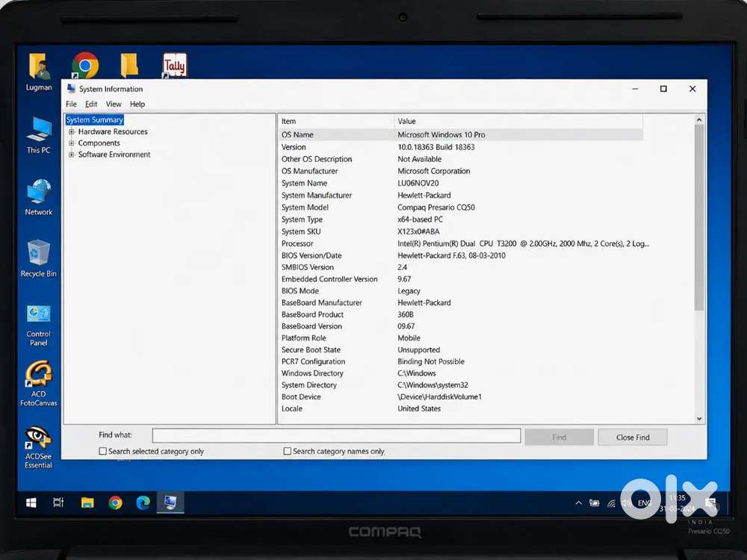
Task: Open the Help menu
Action: (x=137, y=104)
